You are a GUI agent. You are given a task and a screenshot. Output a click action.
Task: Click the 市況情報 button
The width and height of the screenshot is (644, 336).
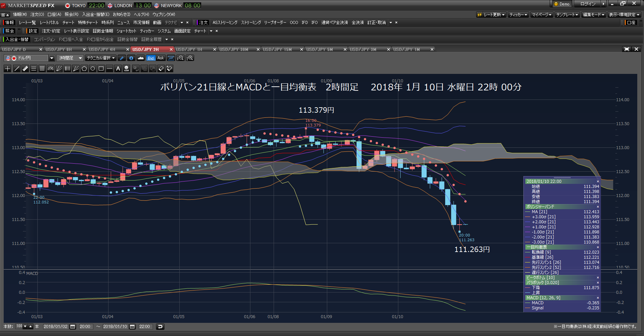[141, 23]
